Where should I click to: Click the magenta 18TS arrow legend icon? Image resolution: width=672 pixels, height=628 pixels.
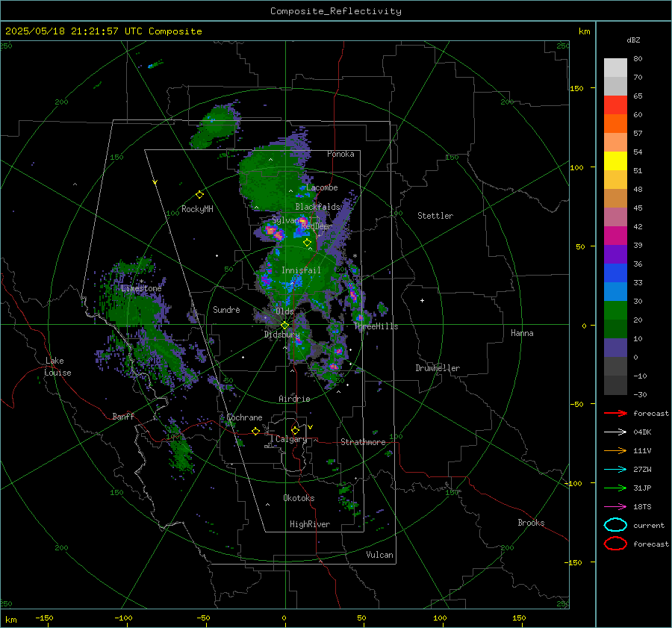coord(615,507)
